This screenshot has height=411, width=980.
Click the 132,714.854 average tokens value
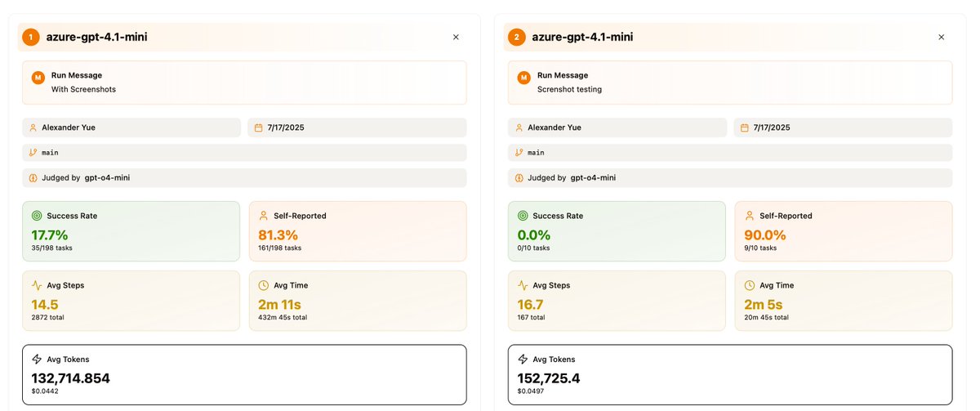coord(70,378)
